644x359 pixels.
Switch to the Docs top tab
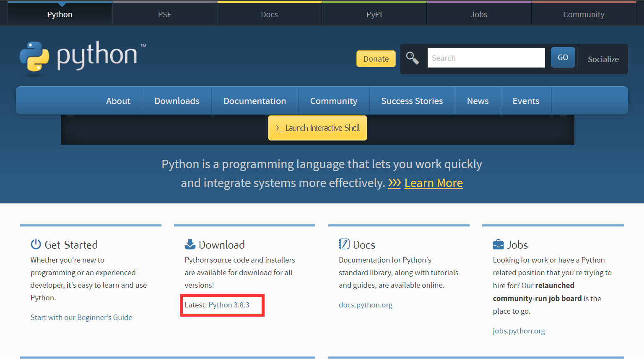(270, 14)
